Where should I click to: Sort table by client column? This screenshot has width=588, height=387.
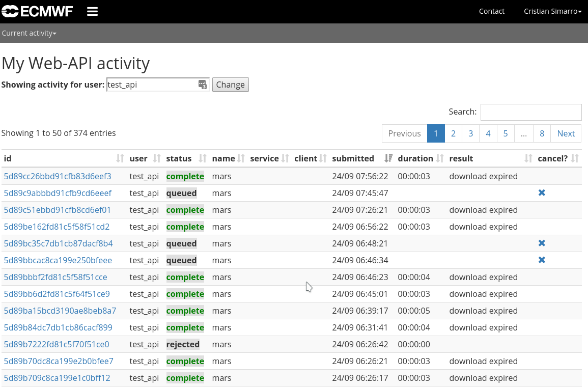(x=310, y=158)
